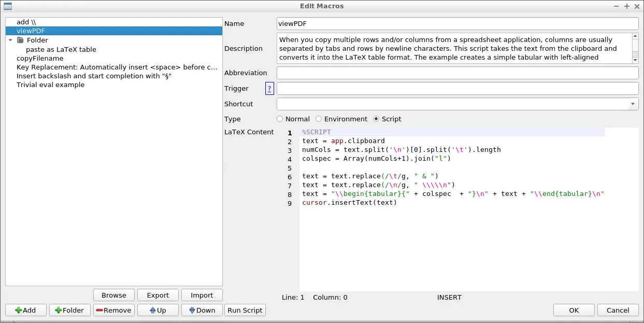644x323 pixels.
Task: Click the green plus Add button
Action: (26, 310)
